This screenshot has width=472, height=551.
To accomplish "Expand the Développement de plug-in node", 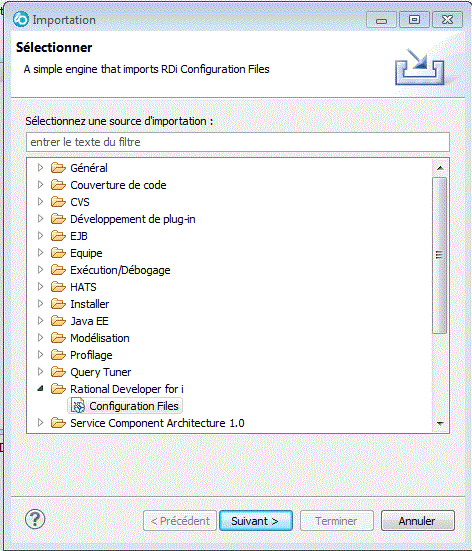I will pos(40,219).
